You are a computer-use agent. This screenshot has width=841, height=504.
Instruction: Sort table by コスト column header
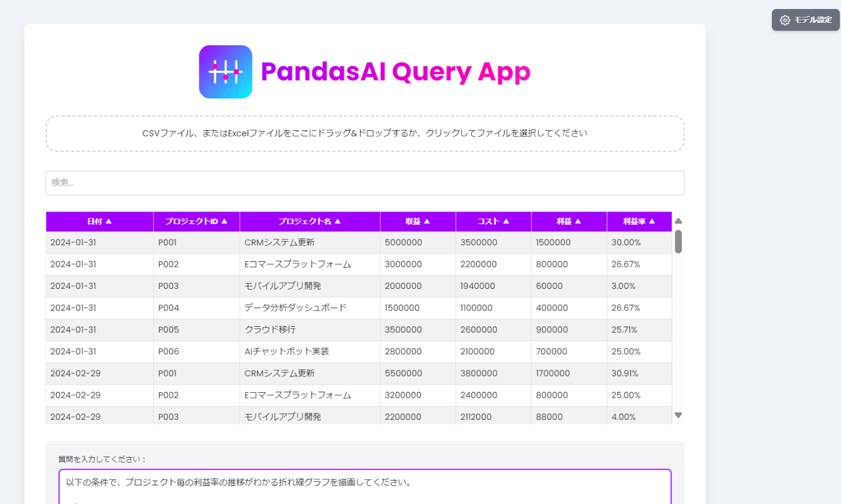[493, 221]
